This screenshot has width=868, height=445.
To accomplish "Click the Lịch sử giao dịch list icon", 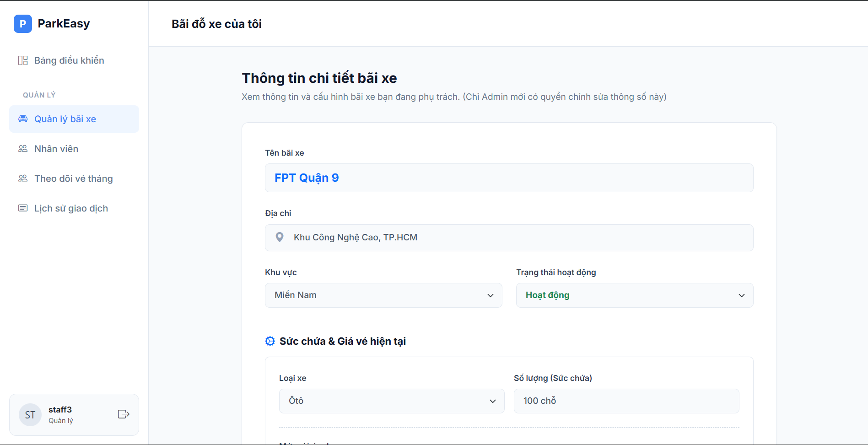I will (x=23, y=208).
